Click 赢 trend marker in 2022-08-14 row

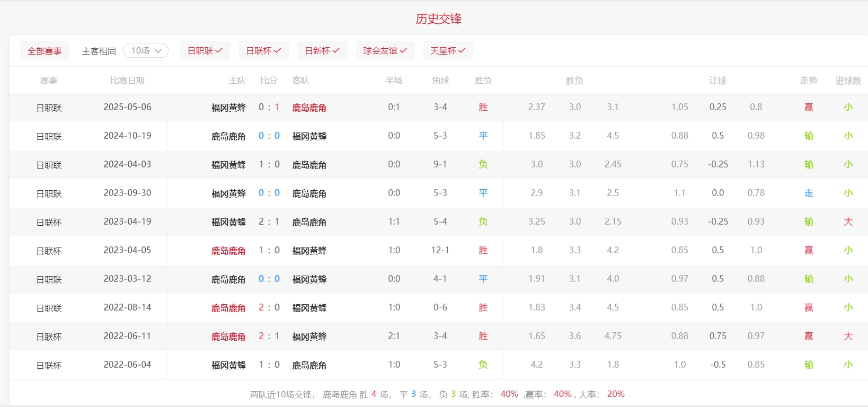809,307
